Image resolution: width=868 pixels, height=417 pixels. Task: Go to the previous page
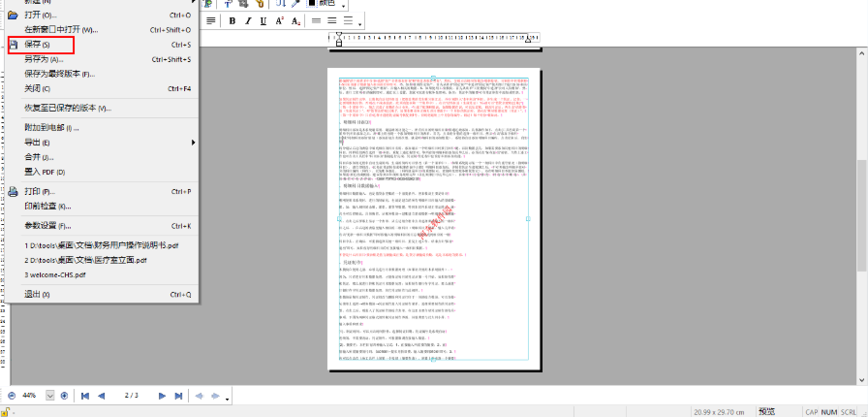[x=102, y=396]
